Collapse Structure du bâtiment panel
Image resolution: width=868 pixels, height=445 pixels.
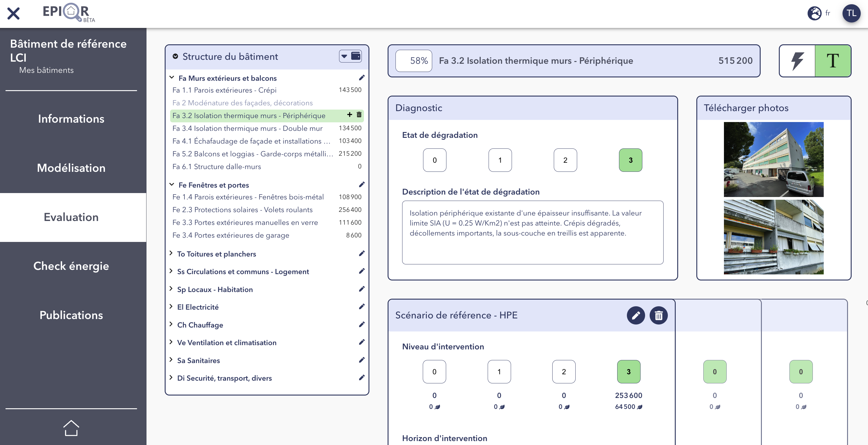click(x=175, y=56)
